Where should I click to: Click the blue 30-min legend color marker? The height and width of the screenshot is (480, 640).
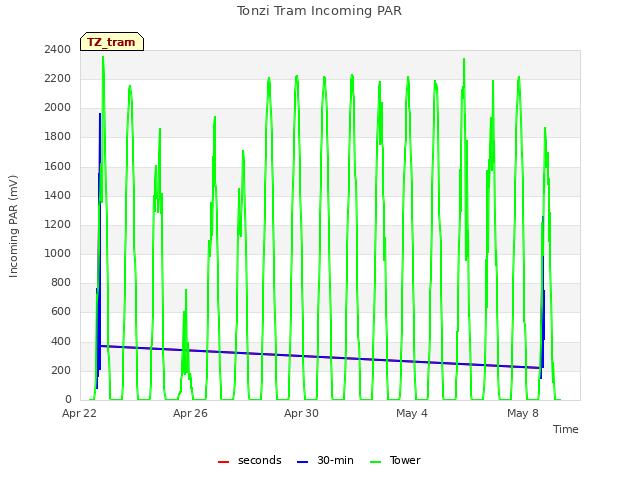tap(302, 462)
